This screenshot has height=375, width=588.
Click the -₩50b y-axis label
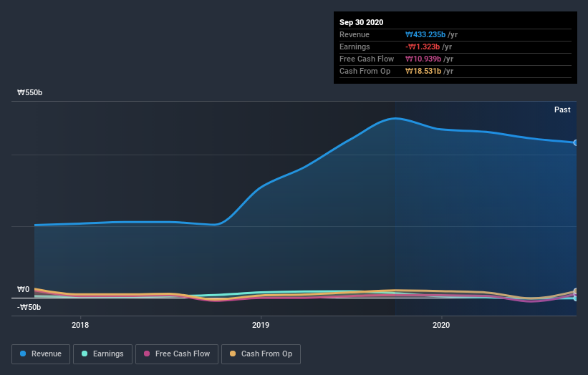pyautogui.click(x=29, y=307)
